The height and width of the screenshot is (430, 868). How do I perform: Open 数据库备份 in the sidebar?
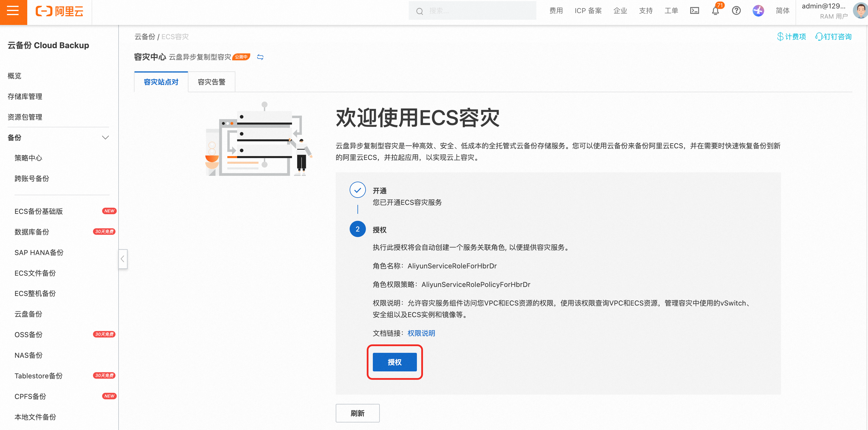click(32, 232)
